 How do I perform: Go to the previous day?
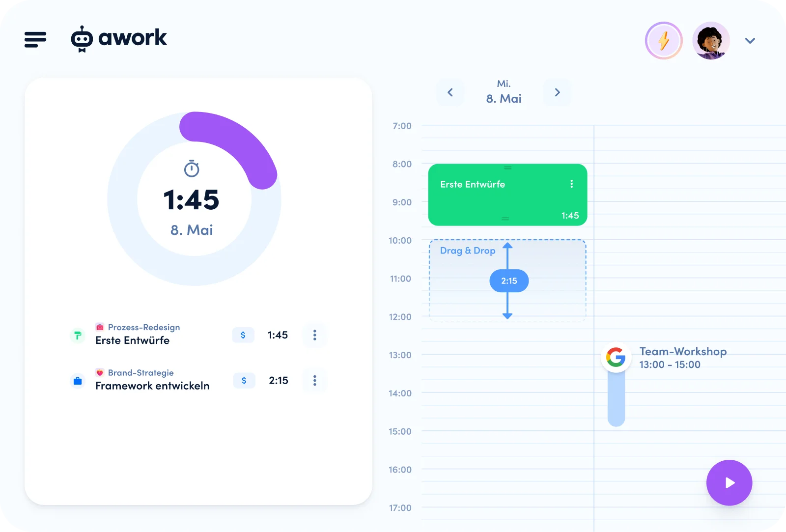[x=450, y=92]
